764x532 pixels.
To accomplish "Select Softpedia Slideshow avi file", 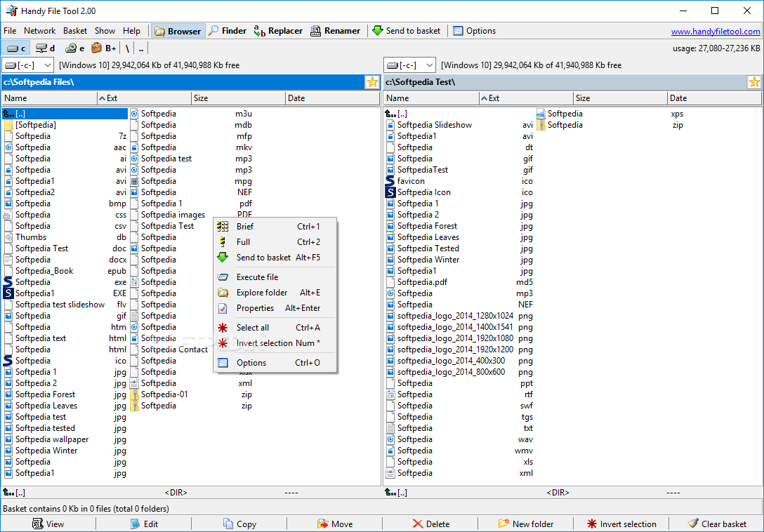I will pyautogui.click(x=459, y=125).
